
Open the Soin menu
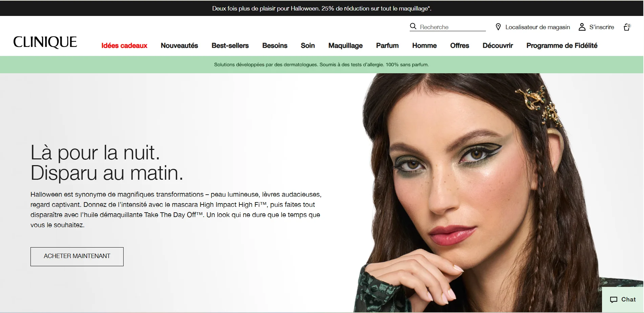click(x=308, y=45)
